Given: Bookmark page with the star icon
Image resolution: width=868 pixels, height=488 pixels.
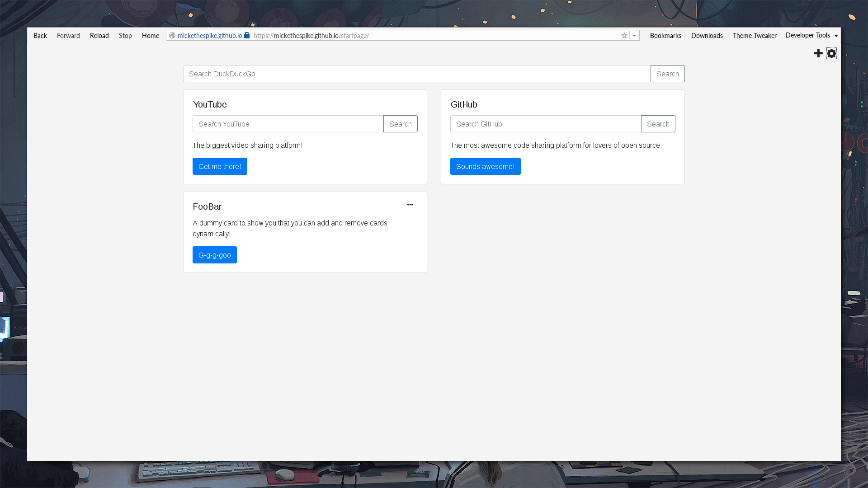Looking at the screenshot, I should point(624,36).
